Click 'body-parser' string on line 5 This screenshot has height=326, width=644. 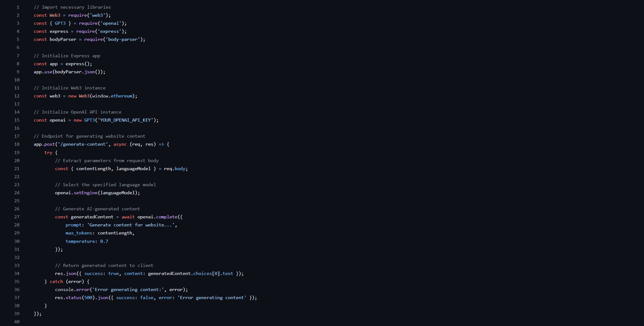coord(123,39)
